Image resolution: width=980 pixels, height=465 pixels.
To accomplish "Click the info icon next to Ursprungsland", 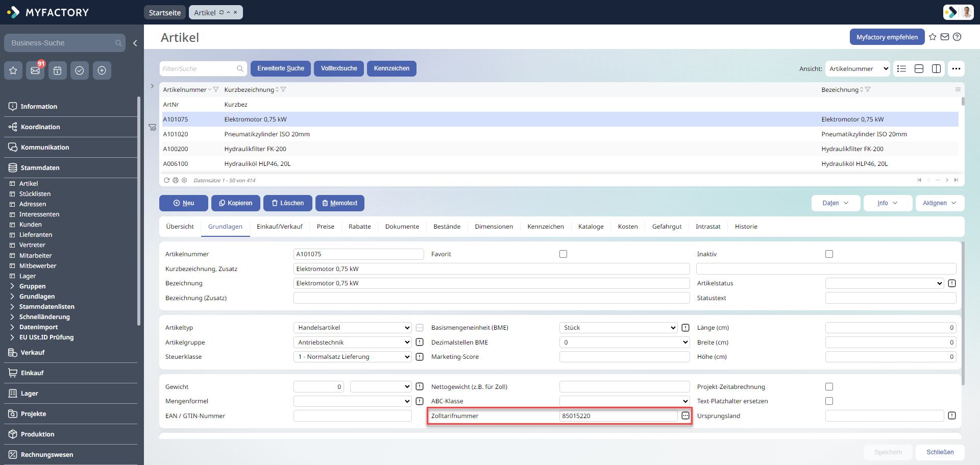I will 952,416.
